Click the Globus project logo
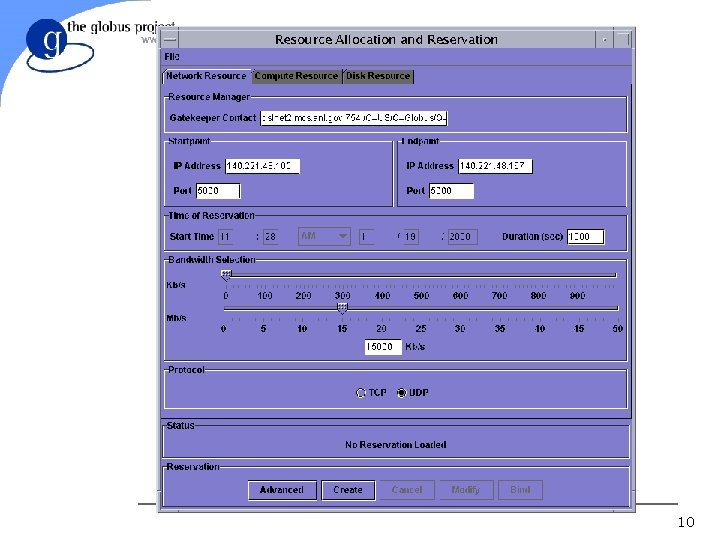The width and height of the screenshot is (720, 540). click(x=59, y=45)
